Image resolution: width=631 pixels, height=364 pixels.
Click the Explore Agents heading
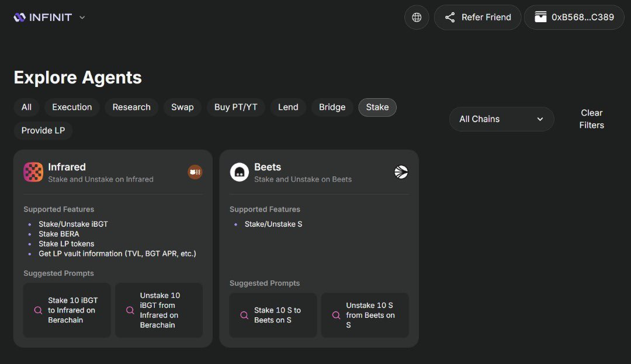point(78,77)
